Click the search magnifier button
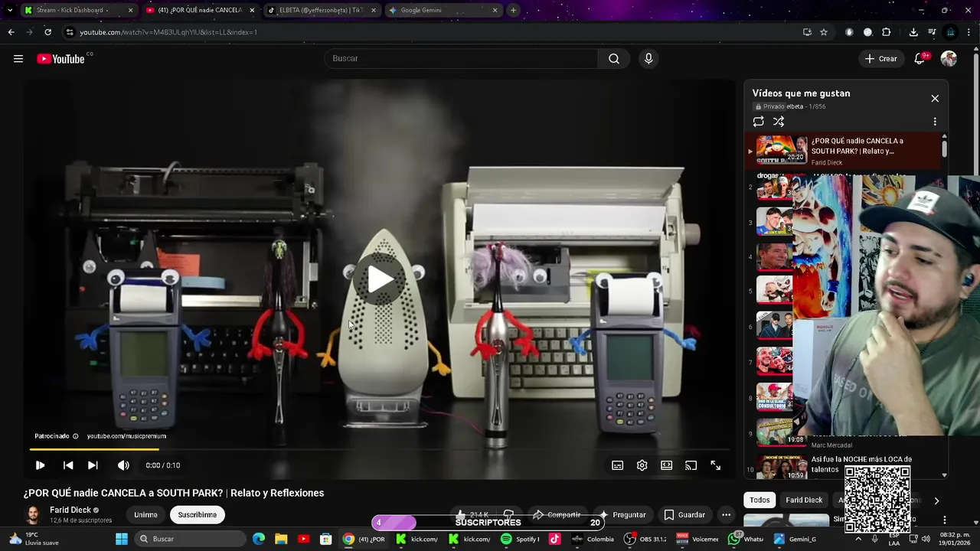The height and width of the screenshot is (551, 980). pos(614,59)
